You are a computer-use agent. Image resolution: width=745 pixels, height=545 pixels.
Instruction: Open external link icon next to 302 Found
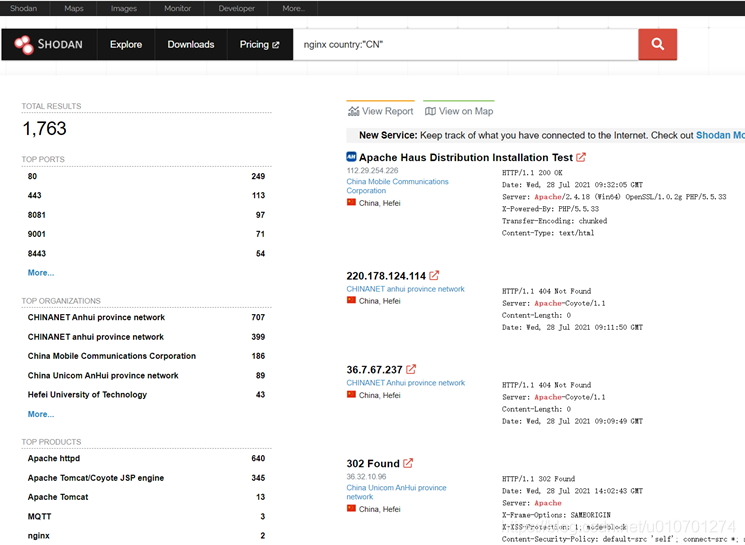[408, 463]
